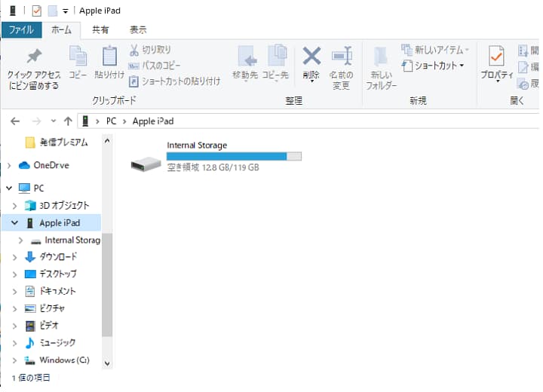Go forward with the right arrow
The height and width of the screenshot is (392, 543).
36,121
